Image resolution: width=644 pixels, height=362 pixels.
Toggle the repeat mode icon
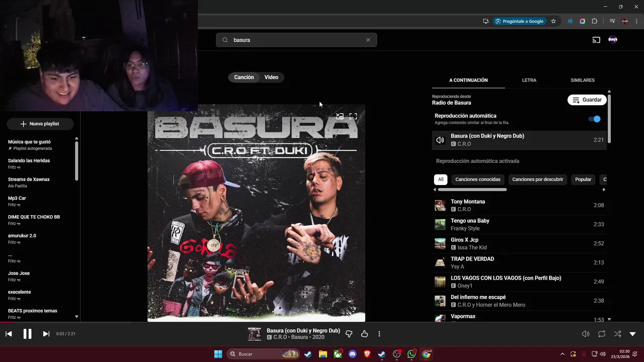pos(602,334)
